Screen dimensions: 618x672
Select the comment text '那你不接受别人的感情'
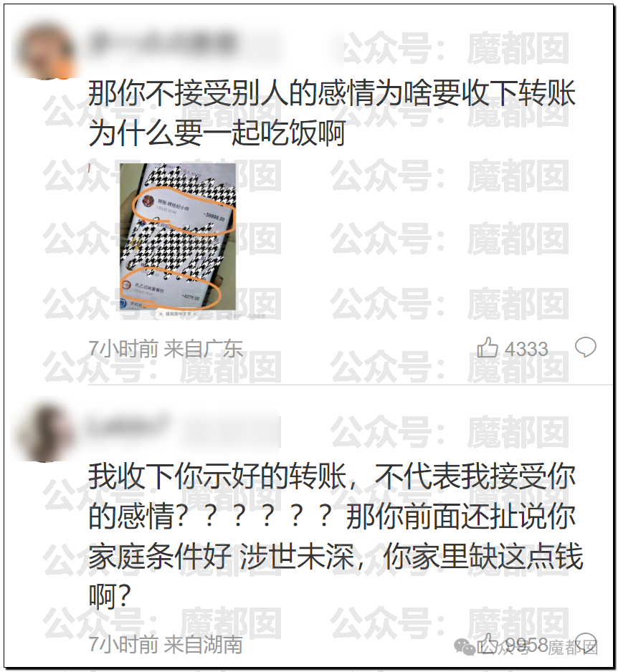click(x=231, y=93)
